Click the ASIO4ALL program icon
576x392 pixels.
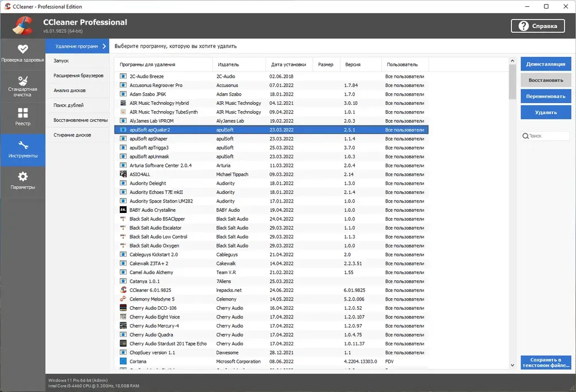coord(123,174)
